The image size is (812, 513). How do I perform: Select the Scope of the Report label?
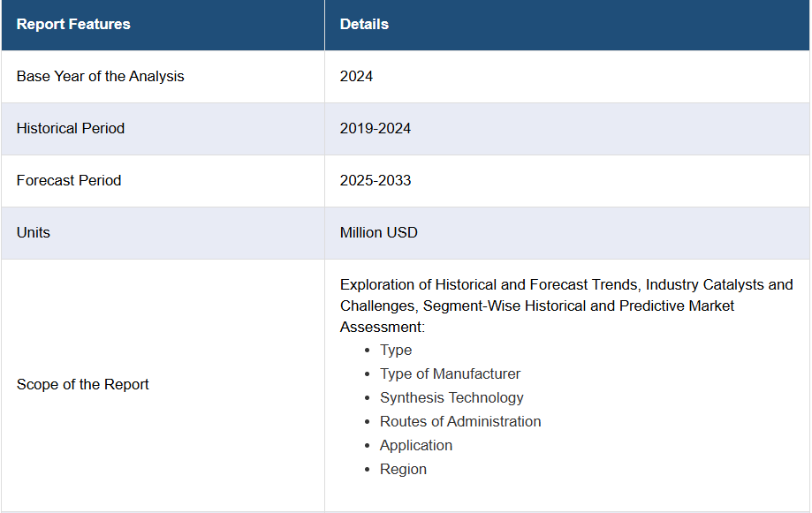(82, 384)
